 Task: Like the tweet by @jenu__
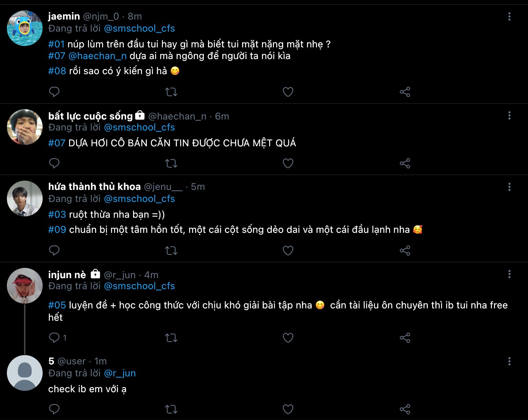[x=288, y=250]
